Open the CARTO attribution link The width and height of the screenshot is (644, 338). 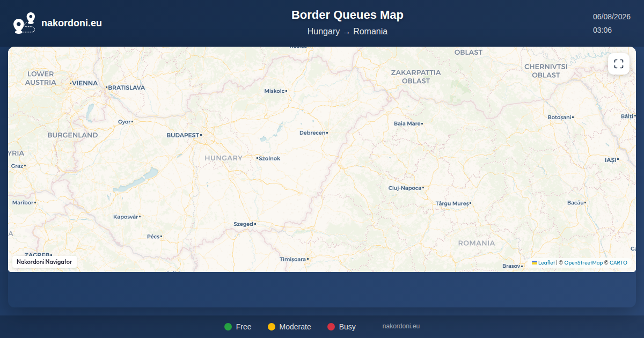click(618, 263)
